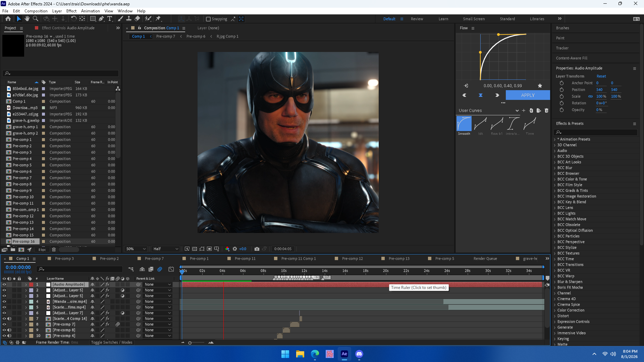Open the User Curves dropdown in Flow
Viewport: 644px width, 362px height.
[x=488, y=111]
